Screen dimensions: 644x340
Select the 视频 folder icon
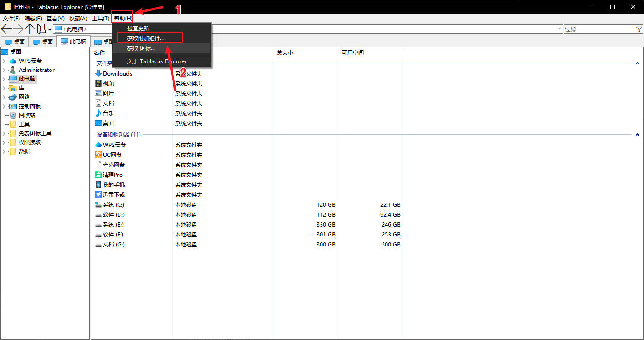[x=98, y=83]
